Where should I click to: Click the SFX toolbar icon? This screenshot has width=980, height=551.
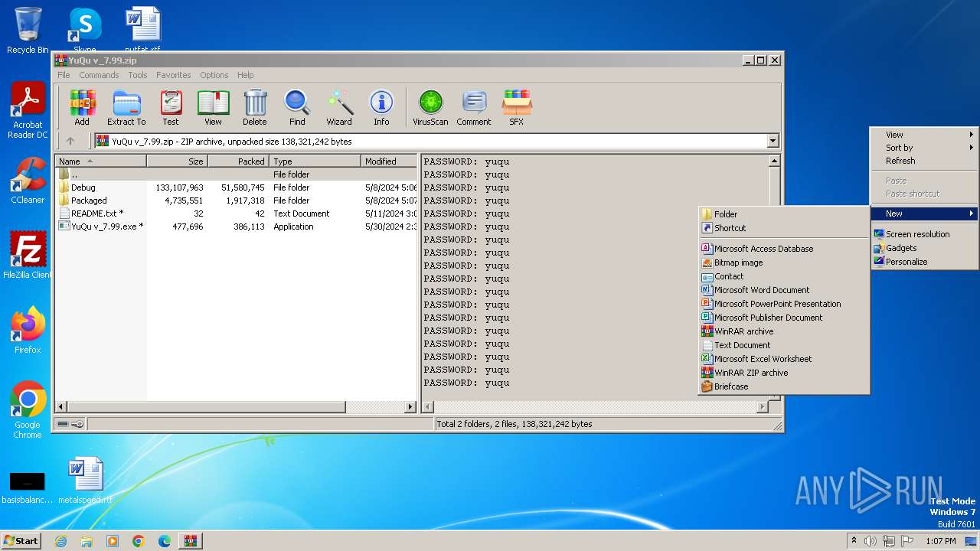[x=517, y=107]
